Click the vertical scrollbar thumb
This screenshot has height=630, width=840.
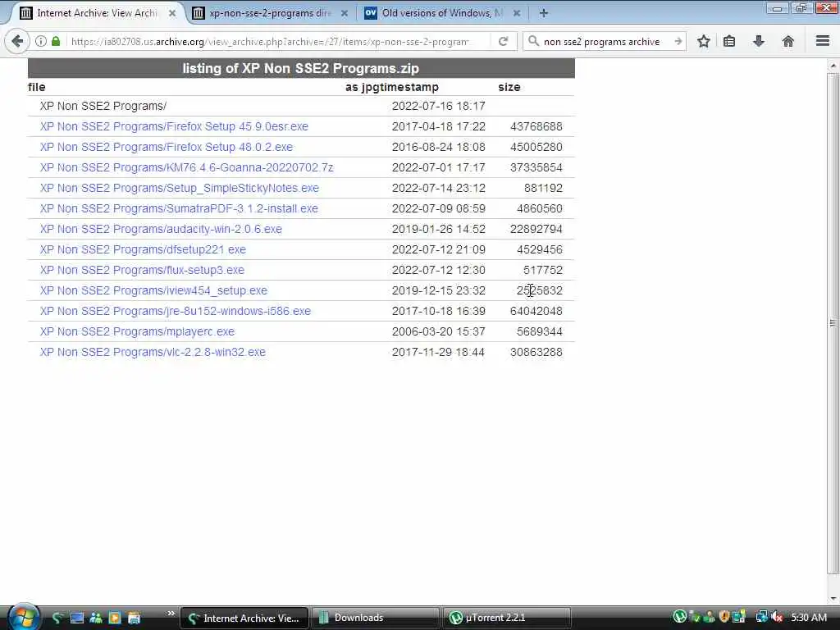click(833, 323)
